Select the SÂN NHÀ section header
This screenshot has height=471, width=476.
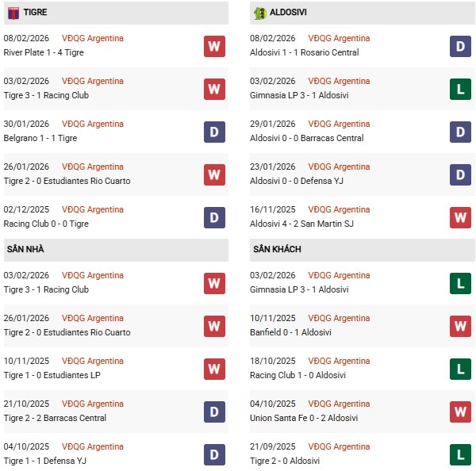pos(25,249)
